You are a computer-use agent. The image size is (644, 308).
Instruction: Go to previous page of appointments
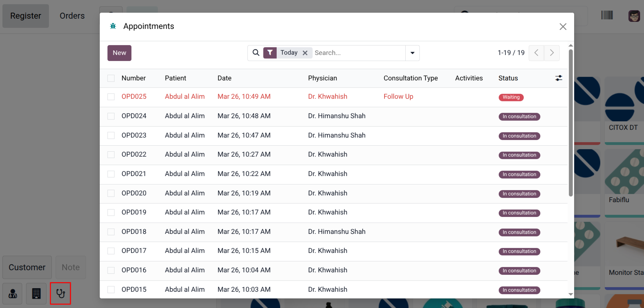click(x=536, y=53)
